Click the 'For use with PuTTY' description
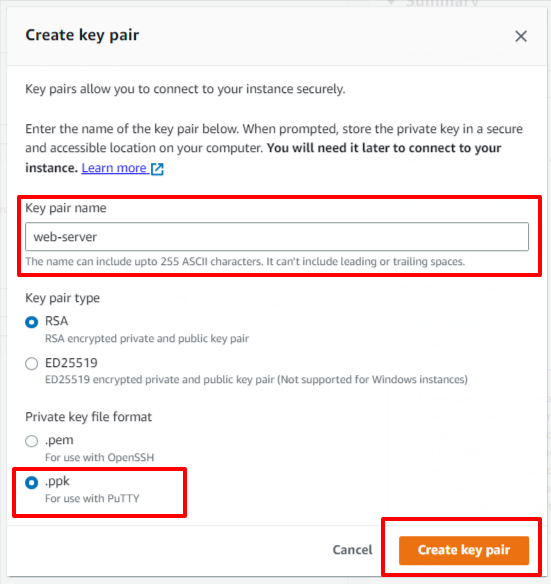This screenshot has height=584, width=551. 92,498
